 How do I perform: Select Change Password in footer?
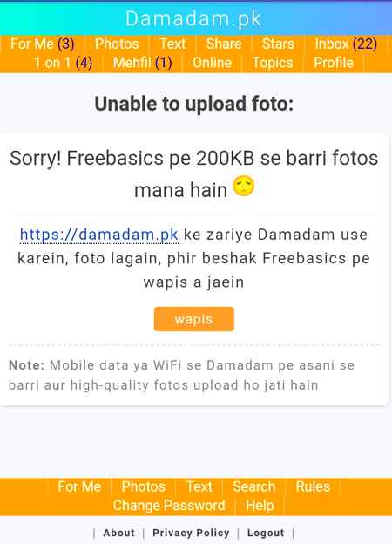tap(169, 506)
